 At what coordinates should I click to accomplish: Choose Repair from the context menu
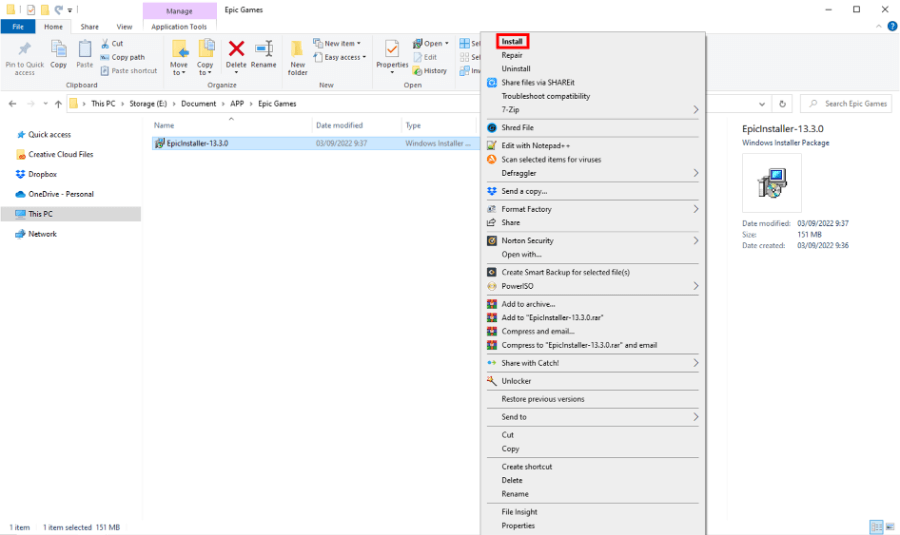coord(512,55)
